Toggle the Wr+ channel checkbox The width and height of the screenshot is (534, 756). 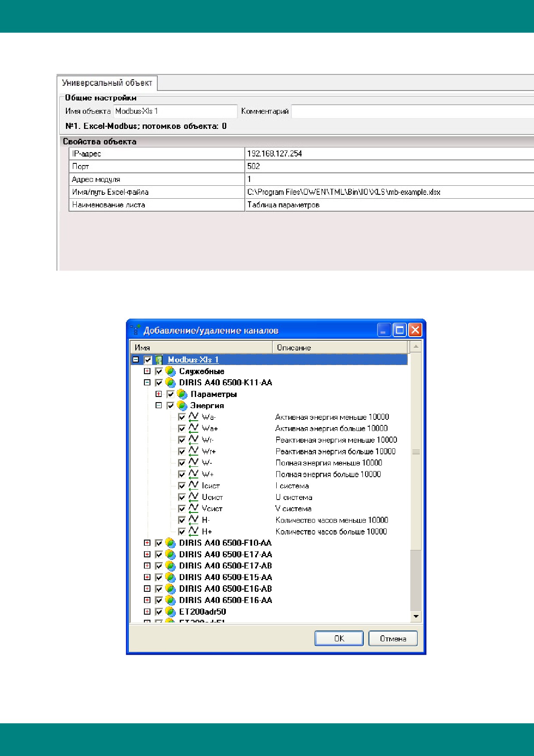(182, 452)
